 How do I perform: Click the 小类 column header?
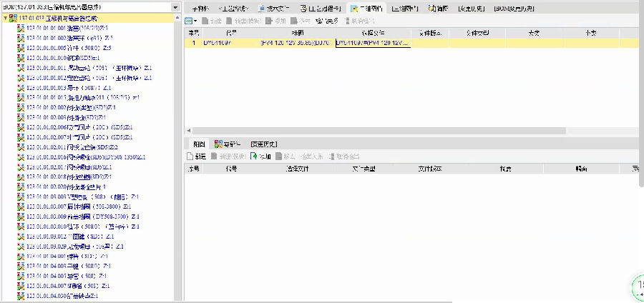coord(590,33)
